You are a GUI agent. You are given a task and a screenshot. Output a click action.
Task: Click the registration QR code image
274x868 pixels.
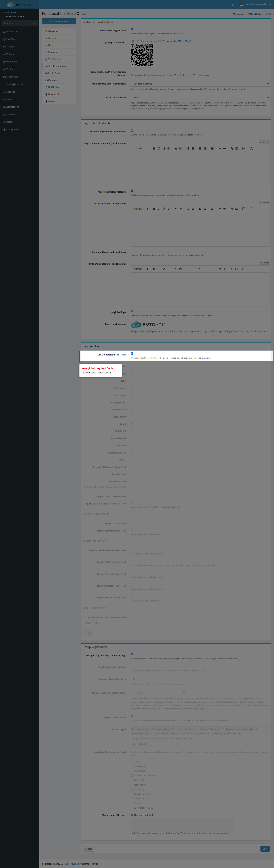pos(142,56)
